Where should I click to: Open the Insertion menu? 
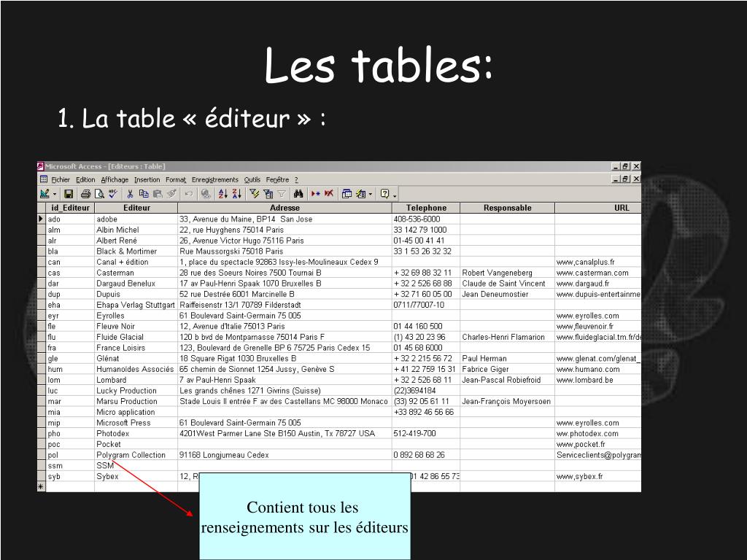[147, 180]
